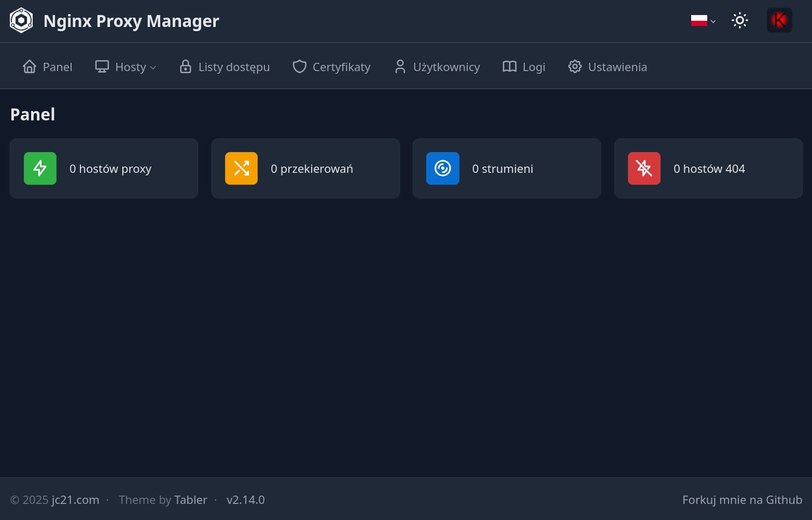
Task: Click the shield icon for Certyfikaty
Action: point(300,66)
